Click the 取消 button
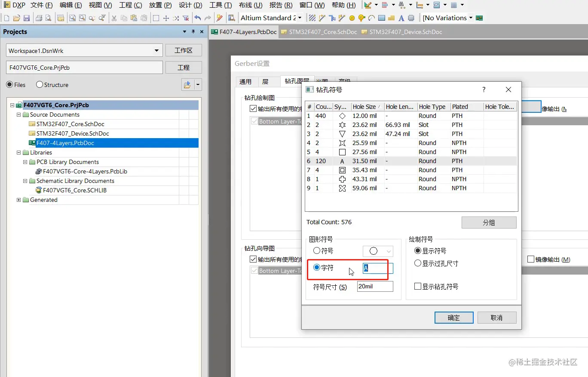 pos(496,318)
